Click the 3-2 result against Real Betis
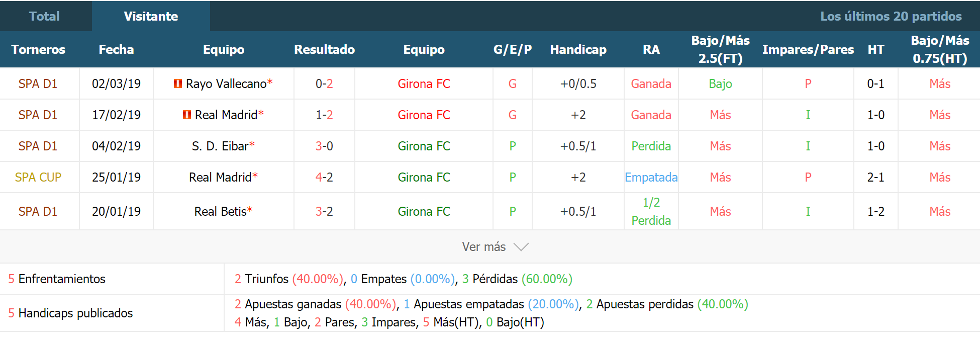This screenshot has height=338, width=980. point(324,211)
